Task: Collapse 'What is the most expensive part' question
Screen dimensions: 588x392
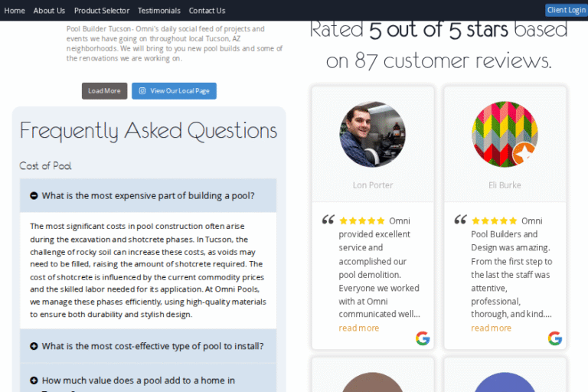Action: pyautogui.click(x=148, y=196)
